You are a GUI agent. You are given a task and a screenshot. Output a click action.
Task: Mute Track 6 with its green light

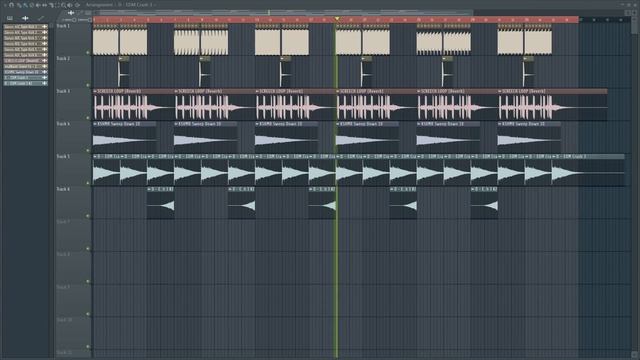pyautogui.click(x=88, y=216)
